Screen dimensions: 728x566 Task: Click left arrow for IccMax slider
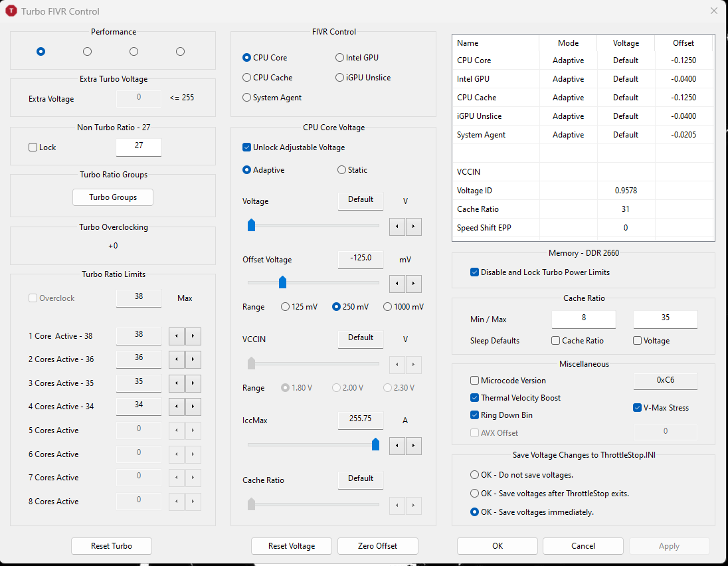(397, 446)
